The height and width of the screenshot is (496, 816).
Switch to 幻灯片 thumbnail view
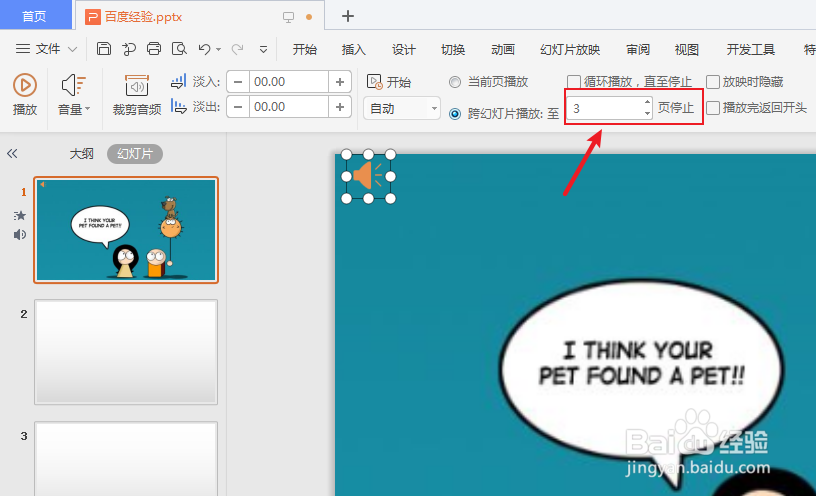coord(135,154)
